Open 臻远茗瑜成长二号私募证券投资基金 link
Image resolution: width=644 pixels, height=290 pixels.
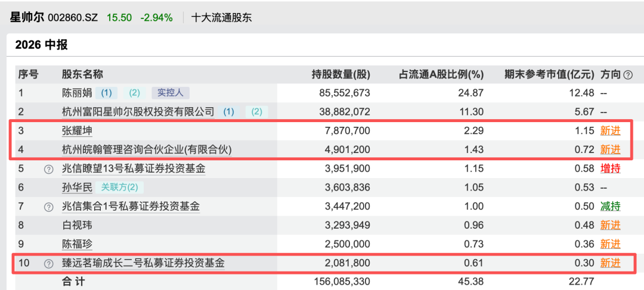point(143,263)
